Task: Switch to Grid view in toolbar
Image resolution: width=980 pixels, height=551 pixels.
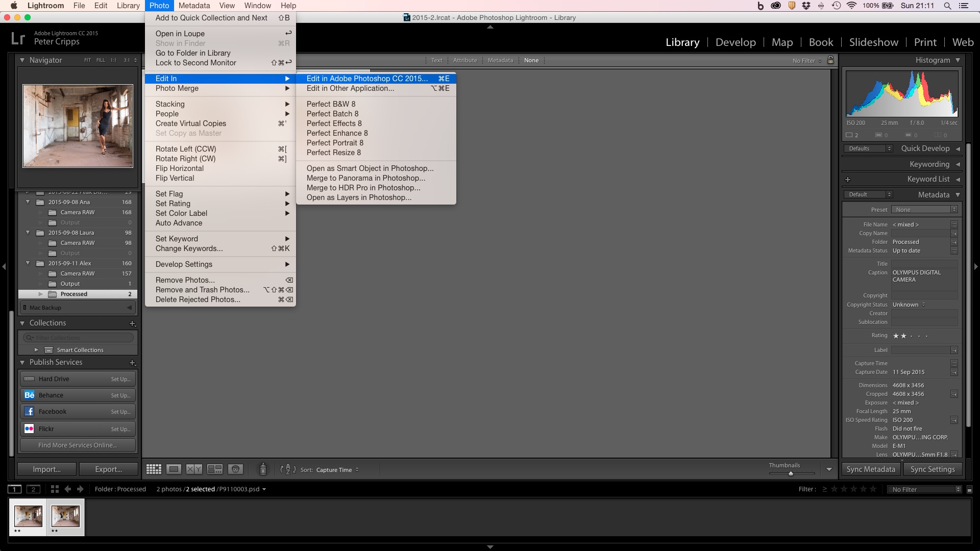Action: (x=154, y=469)
